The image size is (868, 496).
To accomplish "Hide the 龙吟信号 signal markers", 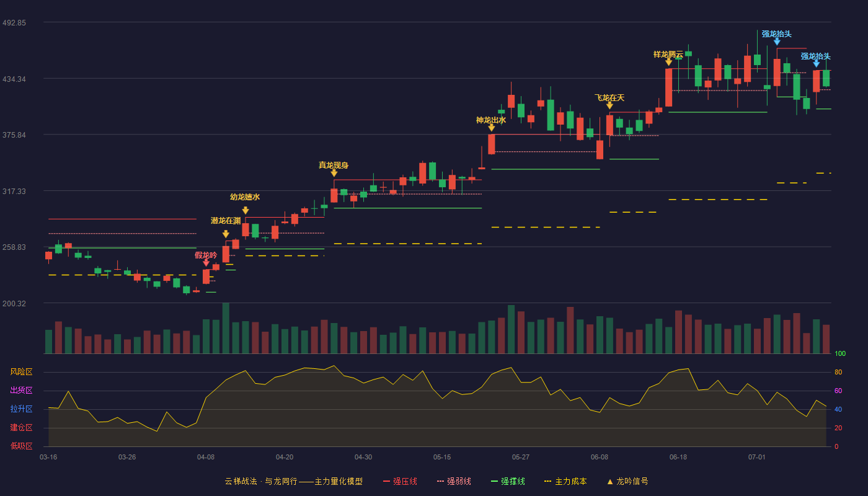I will coord(627,481).
